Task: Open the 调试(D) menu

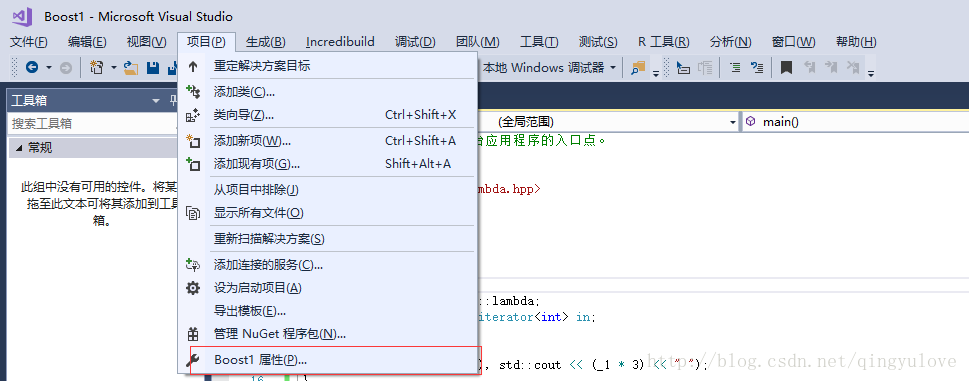Action: [x=415, y=42]
